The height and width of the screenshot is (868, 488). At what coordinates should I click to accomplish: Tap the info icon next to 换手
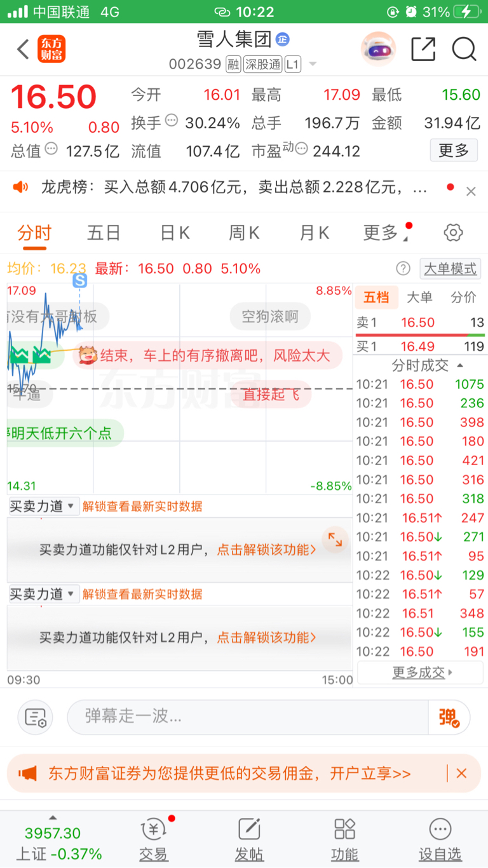pos(172,120)
